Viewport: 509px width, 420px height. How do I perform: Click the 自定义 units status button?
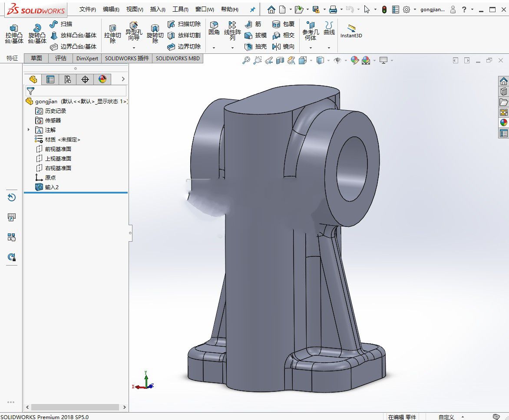click(x=446, y=417)
